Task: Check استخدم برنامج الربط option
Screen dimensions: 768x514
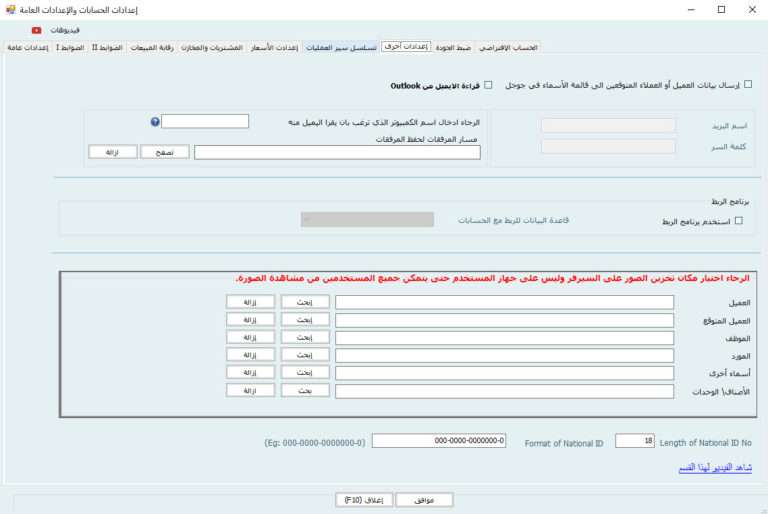Action: click(739, 221)
